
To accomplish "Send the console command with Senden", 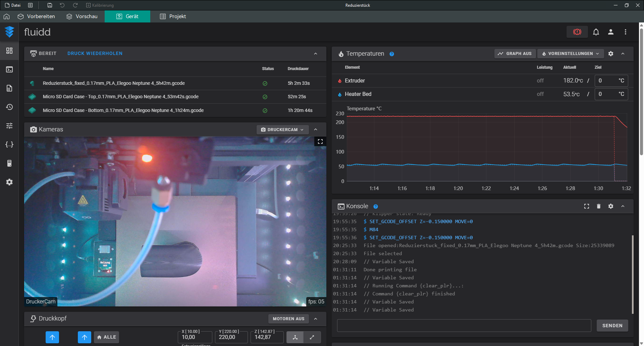I will (x=612, y=326).
